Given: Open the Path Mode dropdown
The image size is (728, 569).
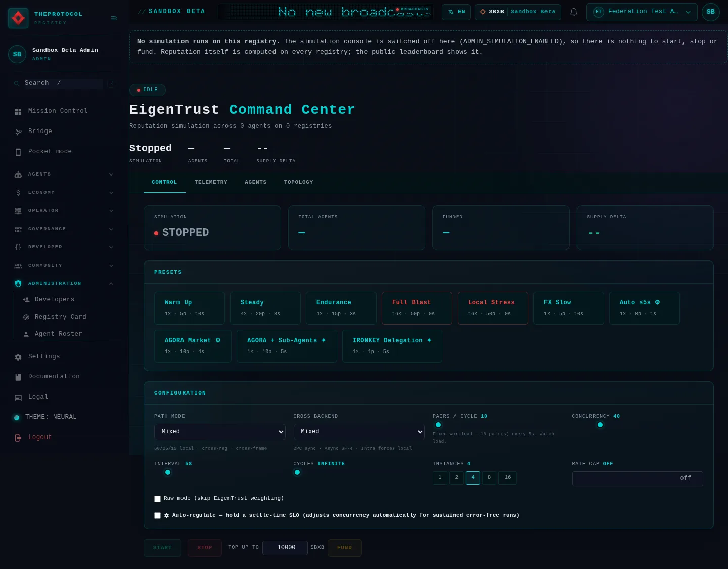Looking at the screenshot, I should coord(220,432).
